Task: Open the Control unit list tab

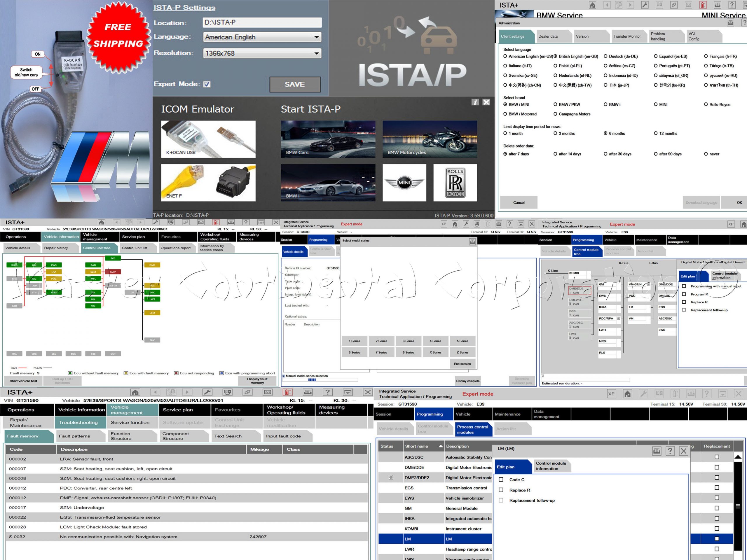Action: click(x=137, y=248)
